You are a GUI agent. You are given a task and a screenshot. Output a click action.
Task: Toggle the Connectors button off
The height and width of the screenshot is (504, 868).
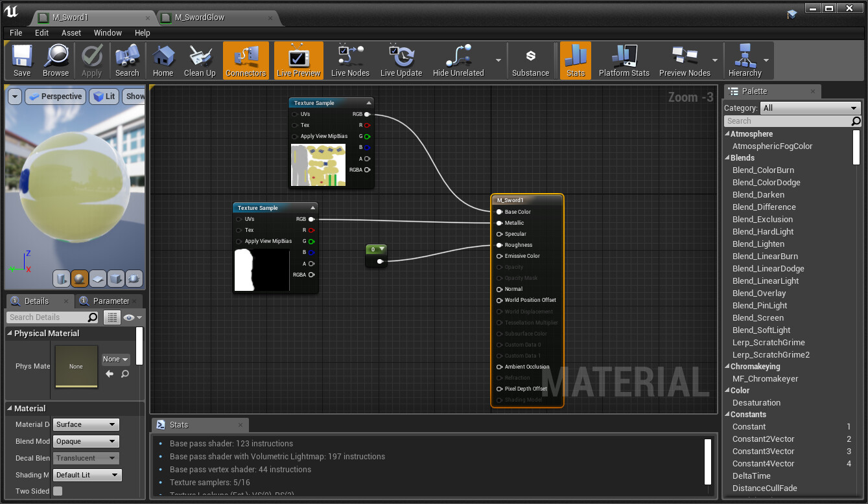[246, 61]
